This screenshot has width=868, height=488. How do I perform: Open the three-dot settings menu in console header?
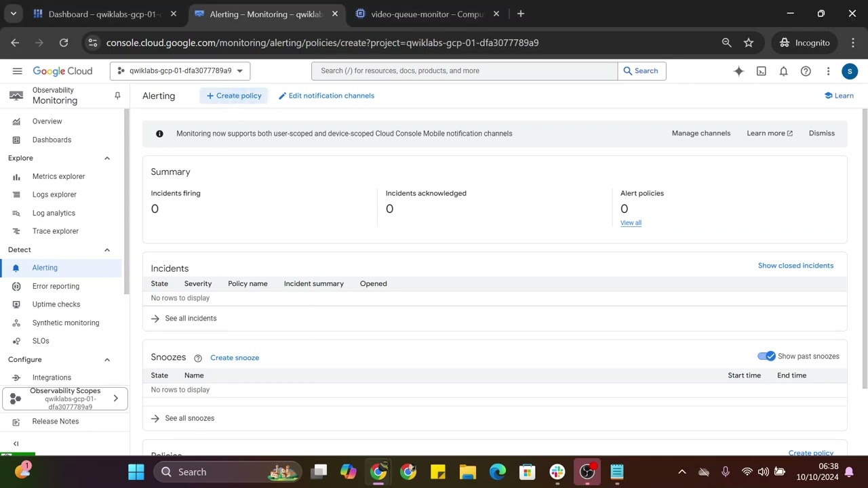point(828,71)
